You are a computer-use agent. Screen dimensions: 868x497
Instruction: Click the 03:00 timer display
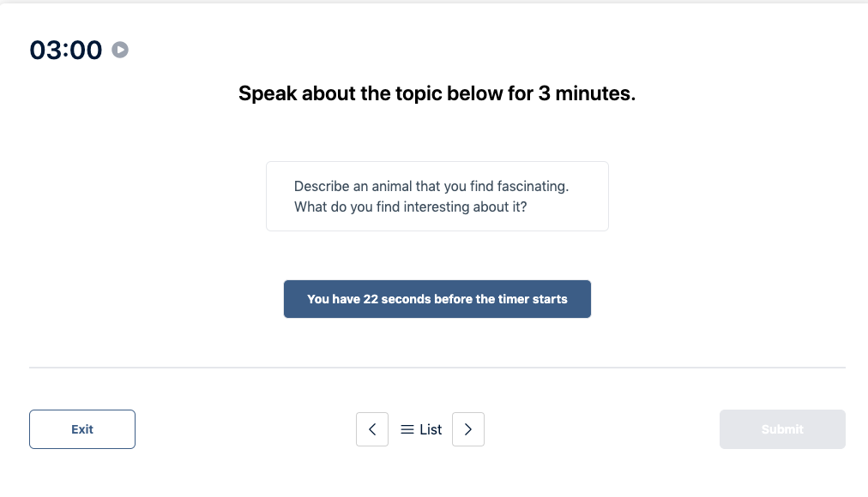tap(65, 50)
